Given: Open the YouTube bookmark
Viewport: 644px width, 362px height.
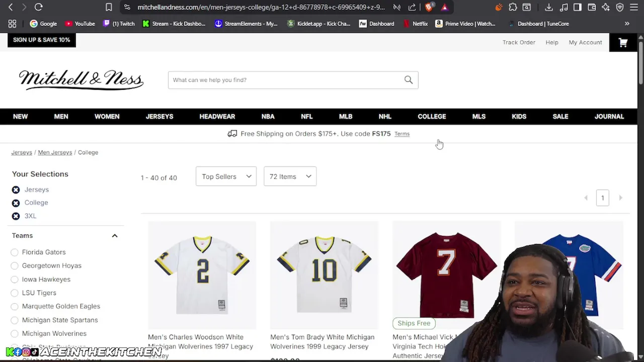Looking at the screenshot, I should tap(79, 24).
